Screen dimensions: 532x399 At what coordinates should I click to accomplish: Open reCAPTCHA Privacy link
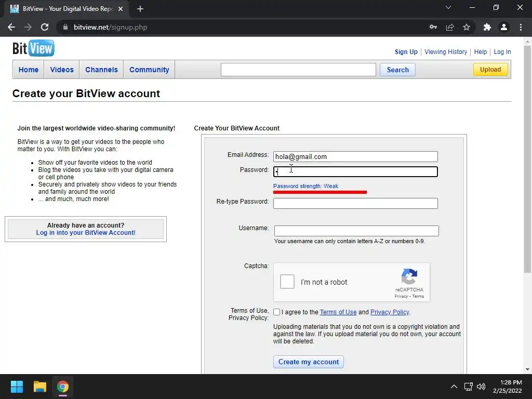(401, 296)
